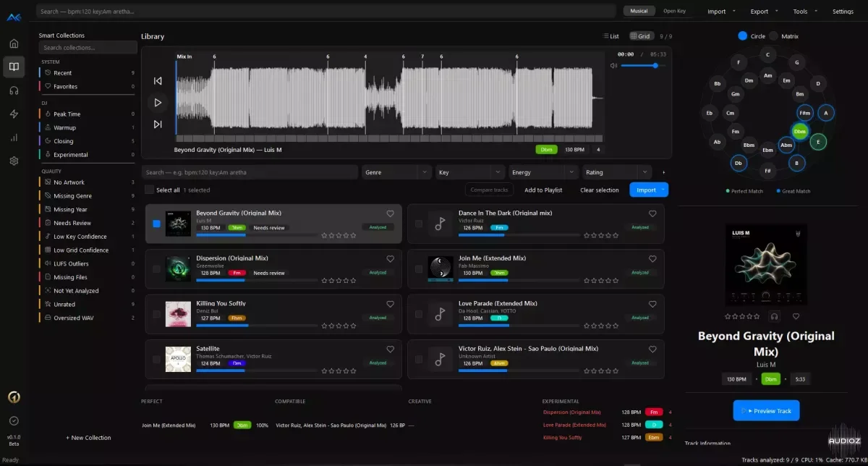
Task: Toggle the Select all checkbox
Action: (x=149, y=190)
